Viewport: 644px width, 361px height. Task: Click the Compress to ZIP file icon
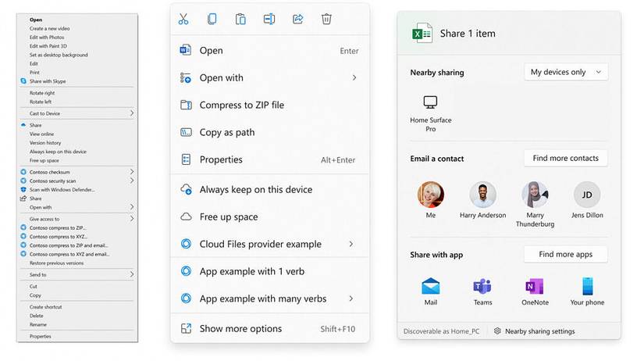pyautogui.click(x=186, y=105)
